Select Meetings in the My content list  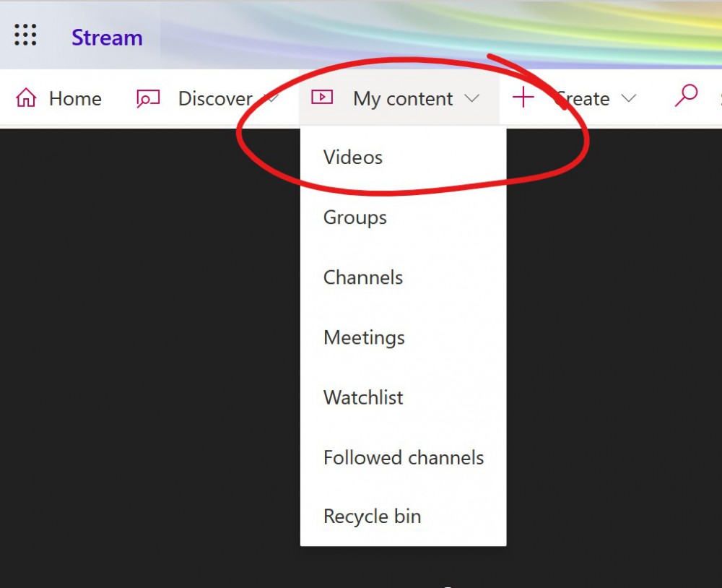point(363,337)
